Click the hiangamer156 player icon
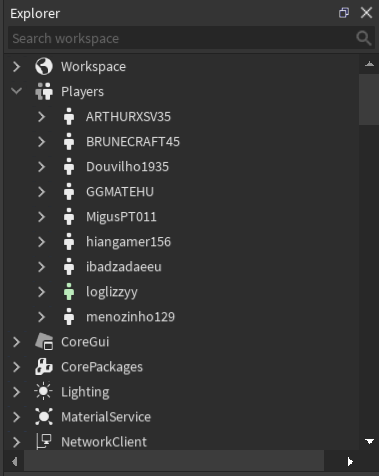 coord(69,241)
